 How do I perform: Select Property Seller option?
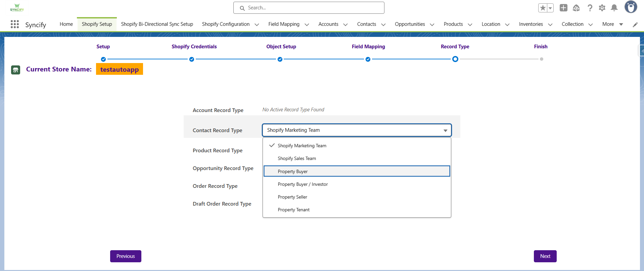click(357, 197)
